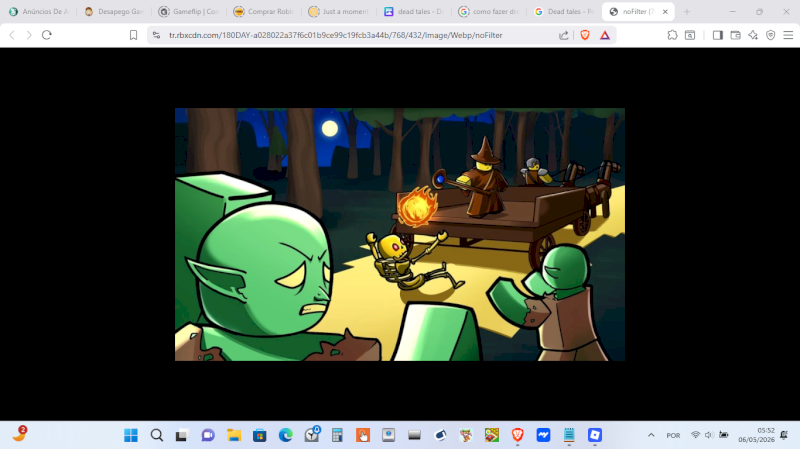This screenshot has width=800, height=449.
Task: Toggle the browser sidebar panel
Action: coord(718,35)
